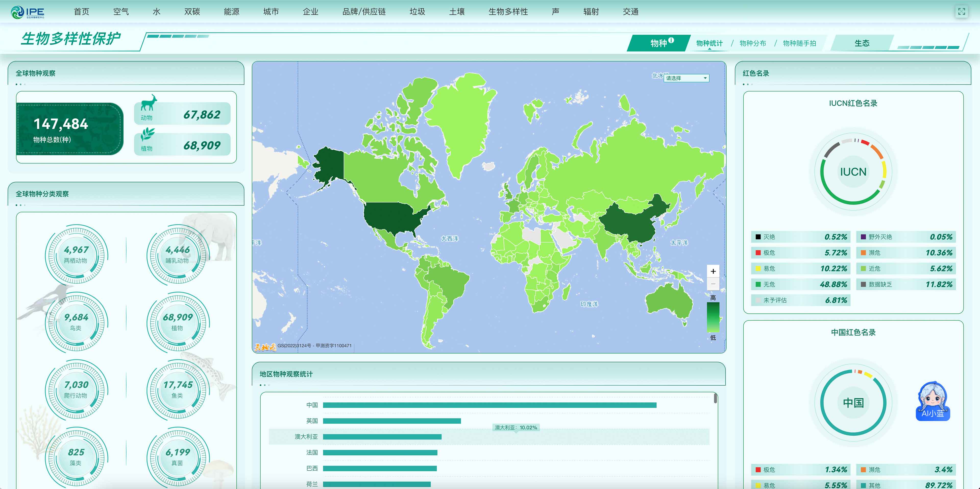Open the AI小蓝 assistant avatar
This screenshot has width=980, height=489.
933,401
